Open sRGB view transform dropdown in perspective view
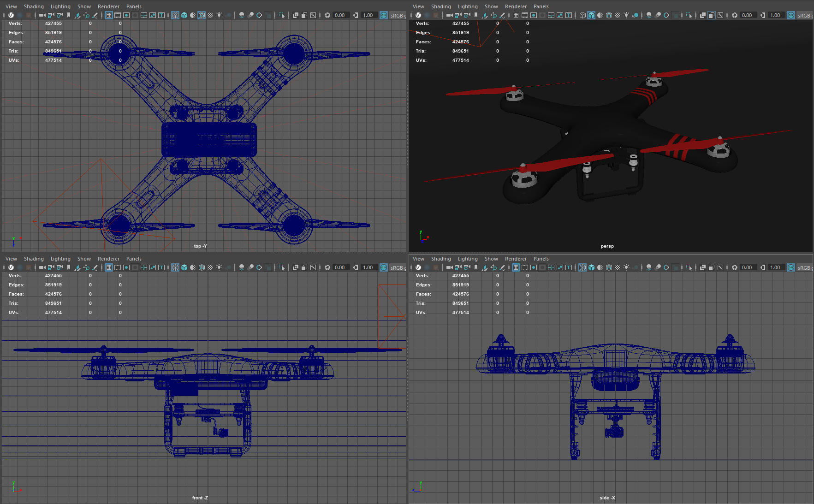The image size is (814, 504). (804, 15)
